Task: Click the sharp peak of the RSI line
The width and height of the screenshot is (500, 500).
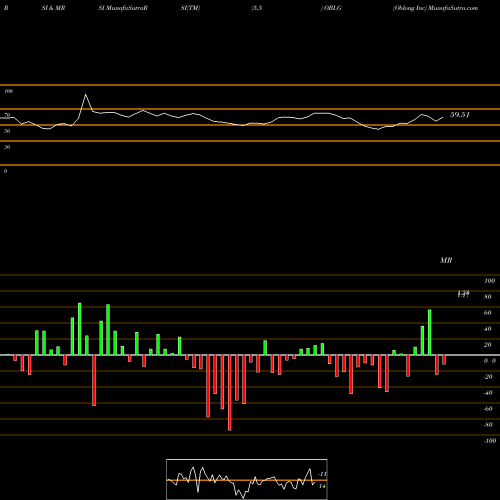Action: 86,95
